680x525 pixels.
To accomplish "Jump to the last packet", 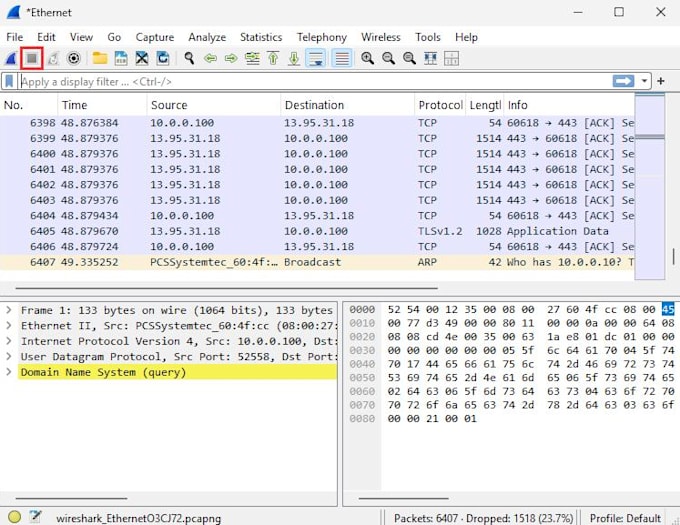I will pos(294,58).
